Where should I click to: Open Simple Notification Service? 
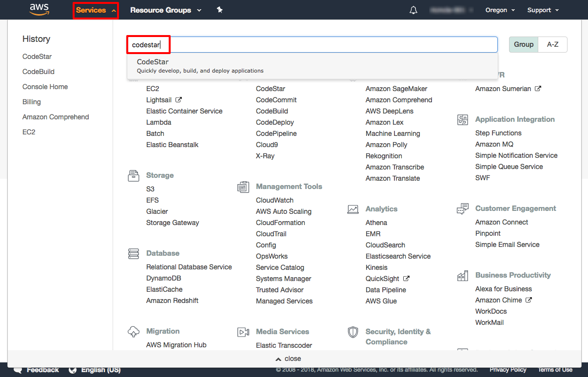[516, 155]
